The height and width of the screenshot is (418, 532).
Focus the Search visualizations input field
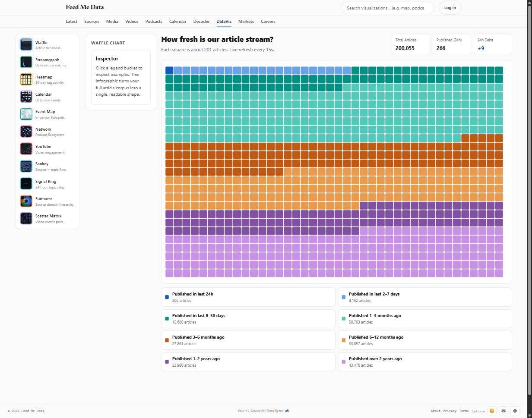click(387, 8)
